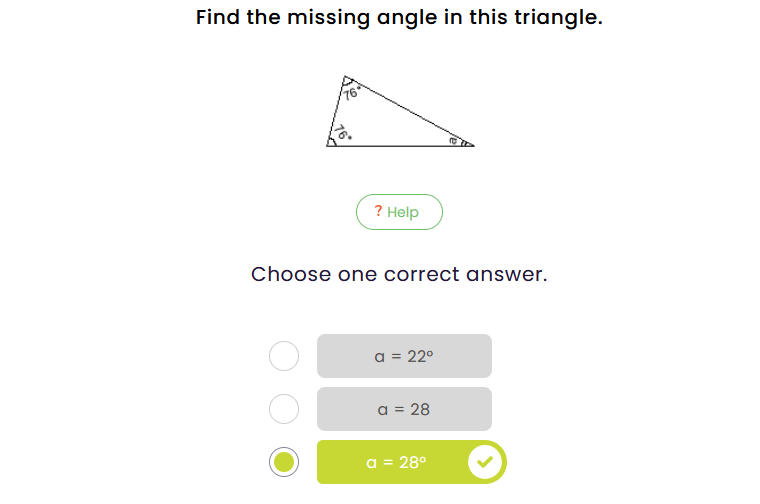
Task: Click the 'Choose one correct answer.' text
Action: 399,274
